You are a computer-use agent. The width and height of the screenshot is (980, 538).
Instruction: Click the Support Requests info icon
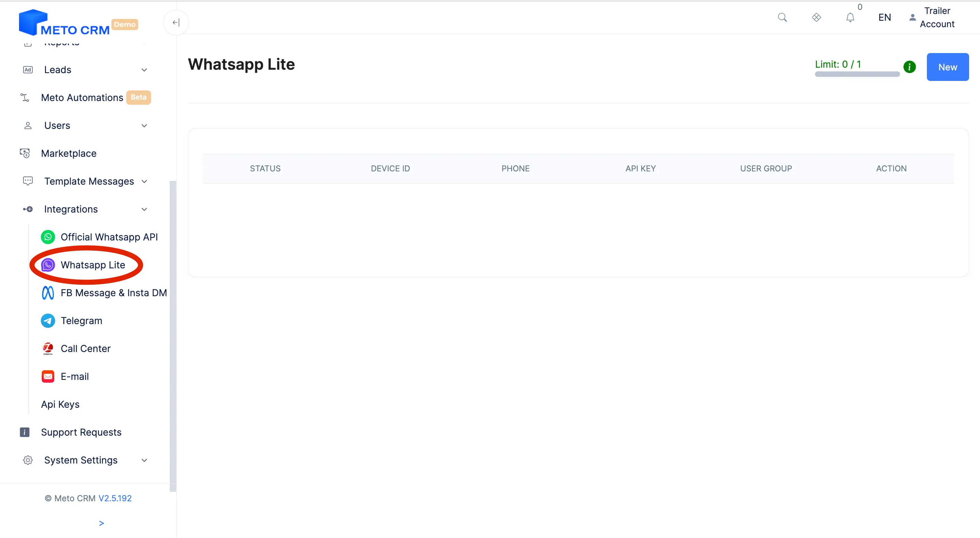(x=25, y=432)
